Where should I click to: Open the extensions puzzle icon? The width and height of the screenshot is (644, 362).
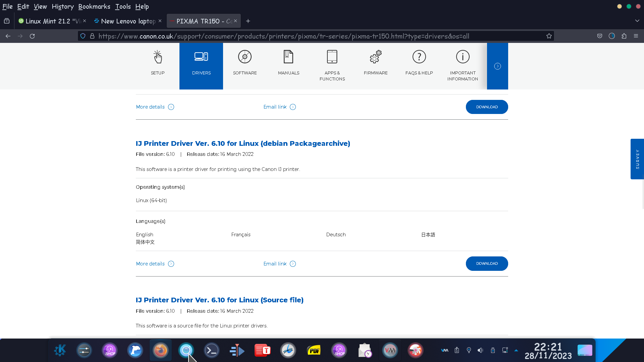[624, 36]
